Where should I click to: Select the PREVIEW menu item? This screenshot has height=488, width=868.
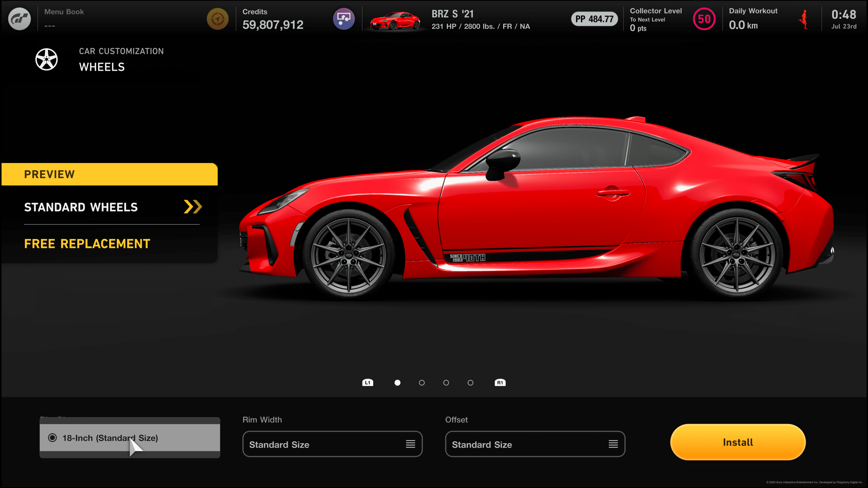109,174
